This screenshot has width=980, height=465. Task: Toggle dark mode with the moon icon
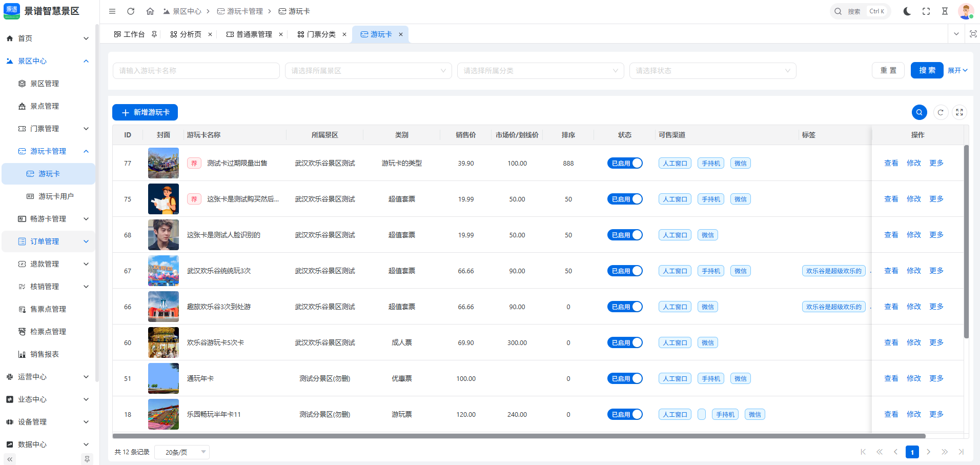907,11
